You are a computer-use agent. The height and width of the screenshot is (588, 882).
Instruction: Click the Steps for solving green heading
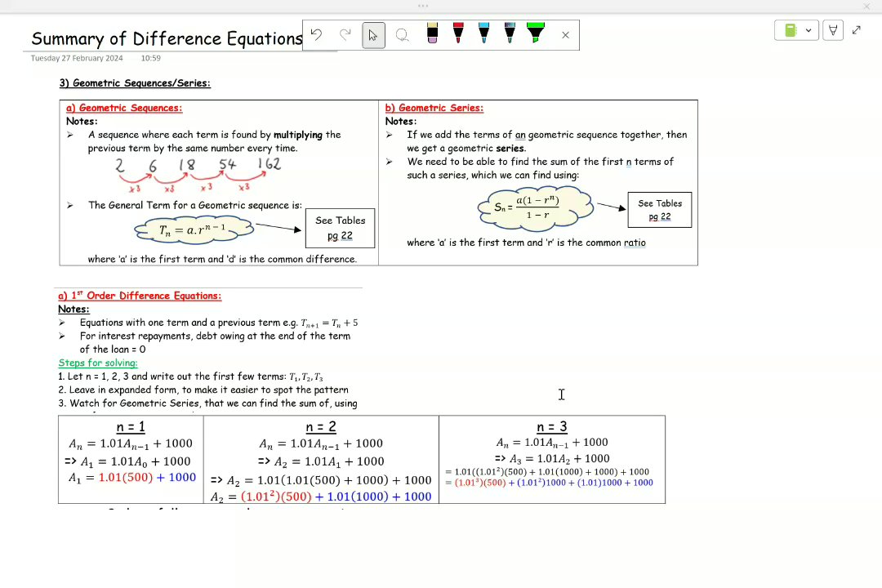coord(98,363)
